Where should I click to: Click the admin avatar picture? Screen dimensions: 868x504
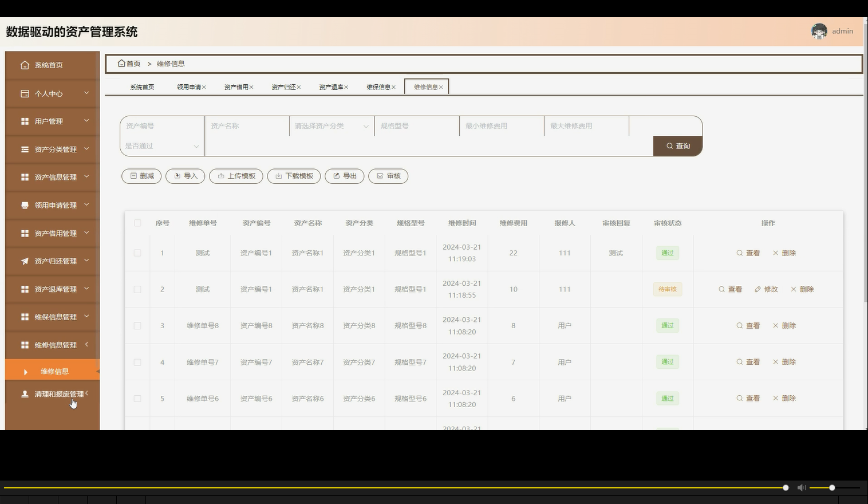pos(819,31)
